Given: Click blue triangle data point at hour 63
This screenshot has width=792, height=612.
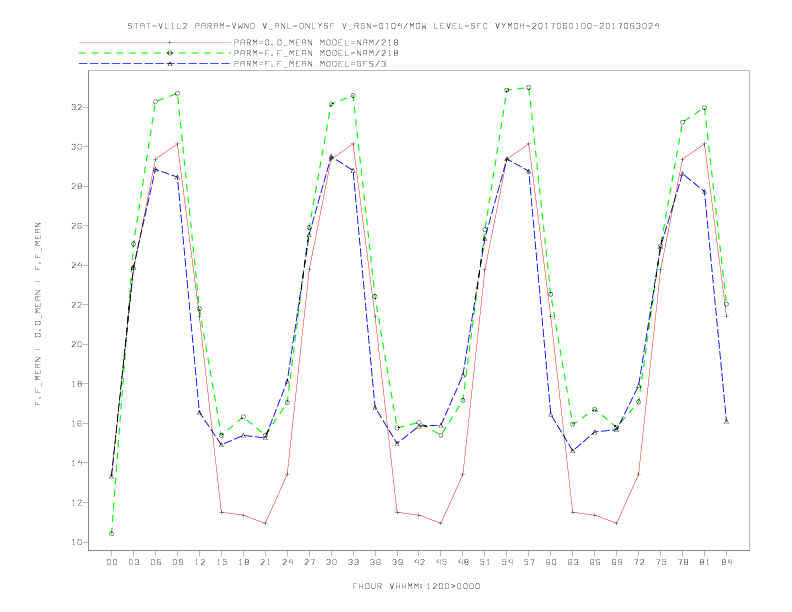Looking at the screenshot, I should click(x=573, y=451).
